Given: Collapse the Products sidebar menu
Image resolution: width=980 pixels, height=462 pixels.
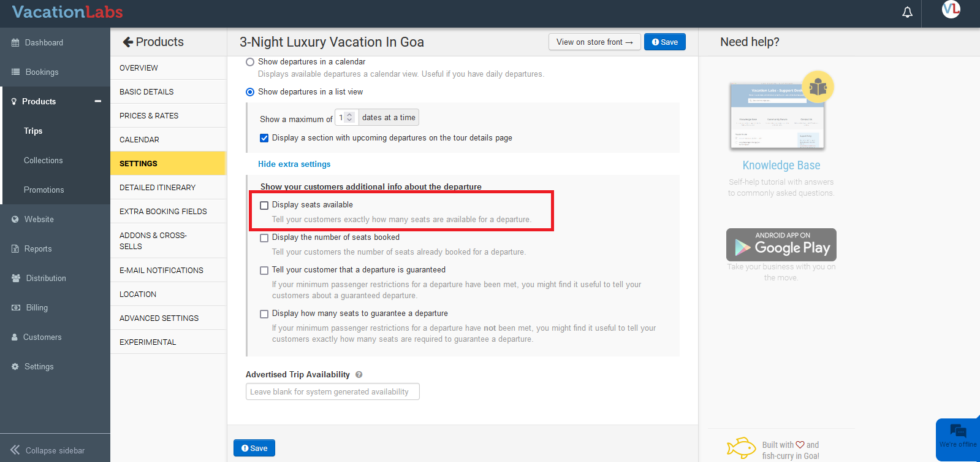Looking at the screenshot, I should point(97,102).
